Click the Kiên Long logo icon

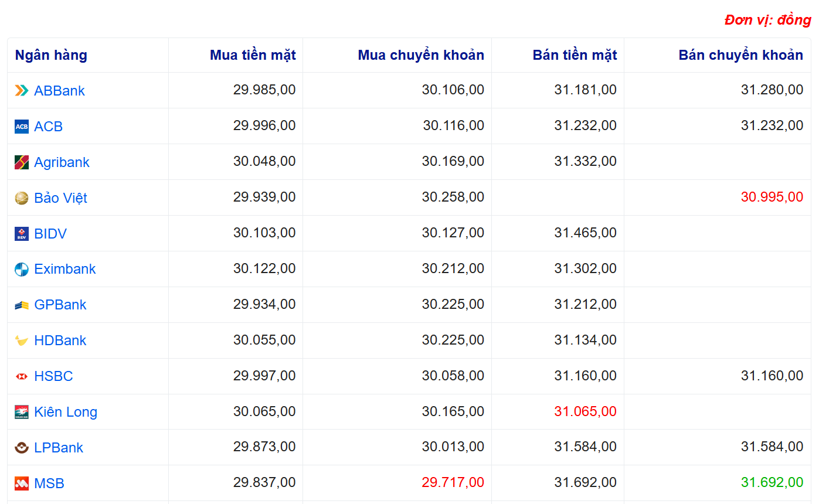[x=22, y=412]
